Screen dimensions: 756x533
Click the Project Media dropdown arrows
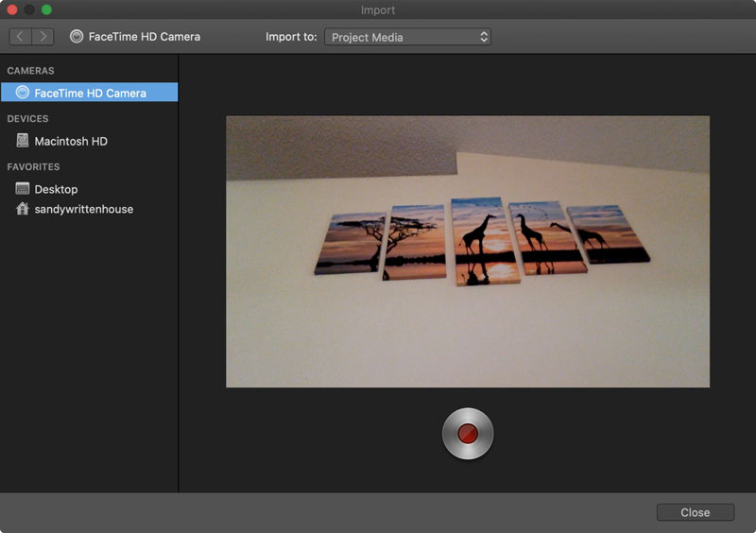[x=484, y=37]
